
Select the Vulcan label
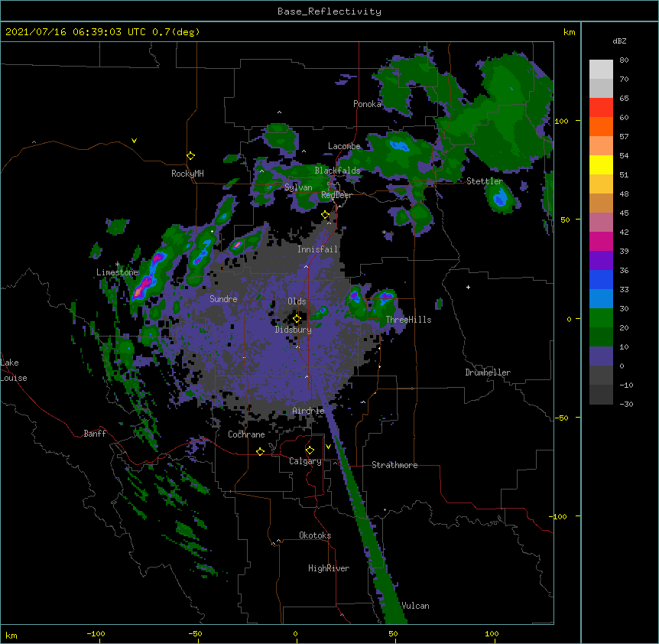(x=415, y=606)
